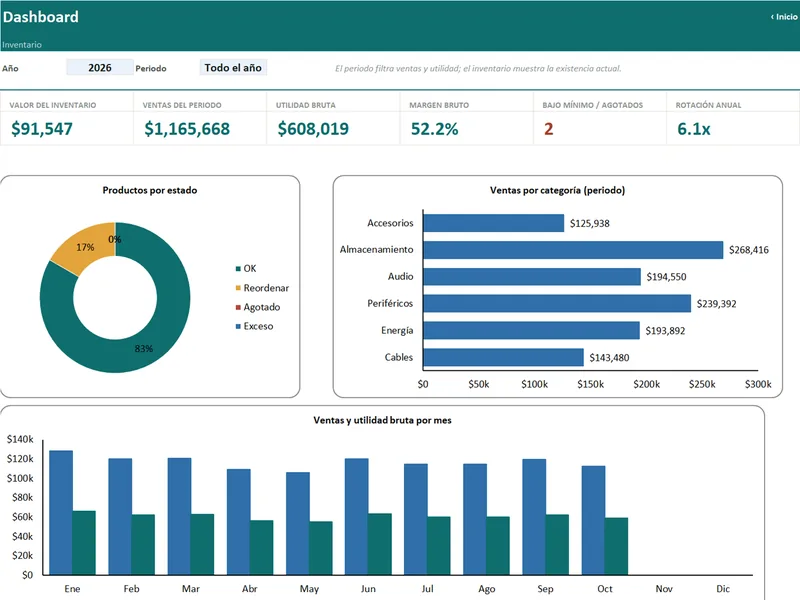Screen dimensions: 800x600
Task: Select data label $125,938
Action: click(x=589, y=223)
